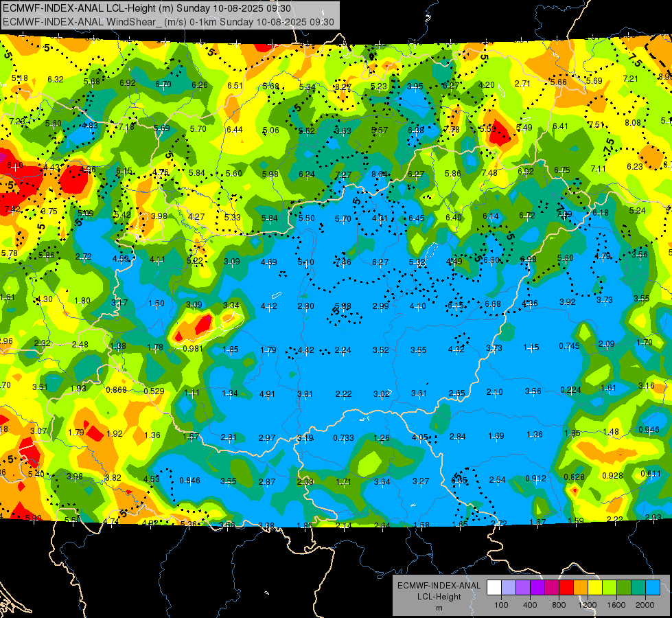Click the wind shear value 0.733

[x=344, y=438]
